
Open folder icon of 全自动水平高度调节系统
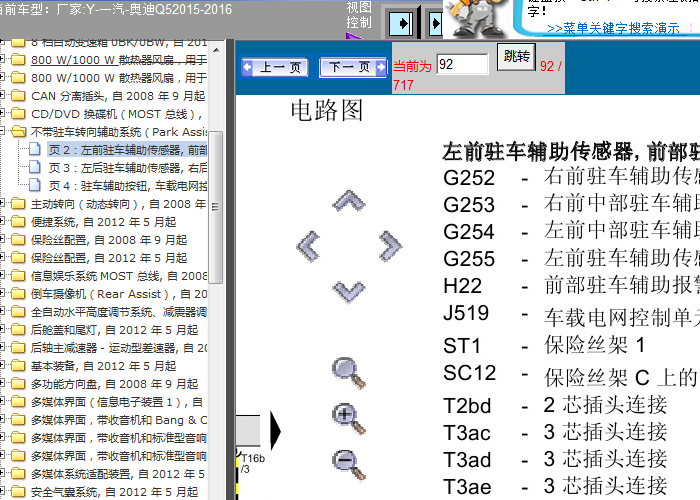[18, 312]
